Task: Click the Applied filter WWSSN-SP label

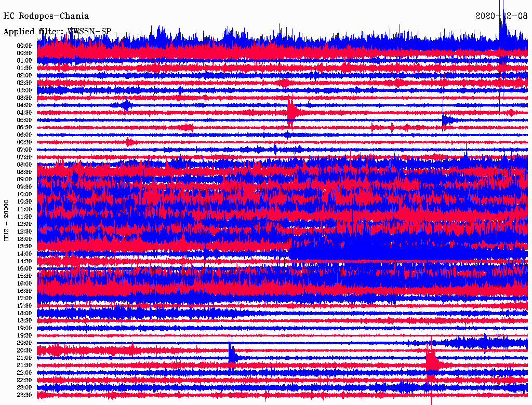Action: (x=57, y=31)
